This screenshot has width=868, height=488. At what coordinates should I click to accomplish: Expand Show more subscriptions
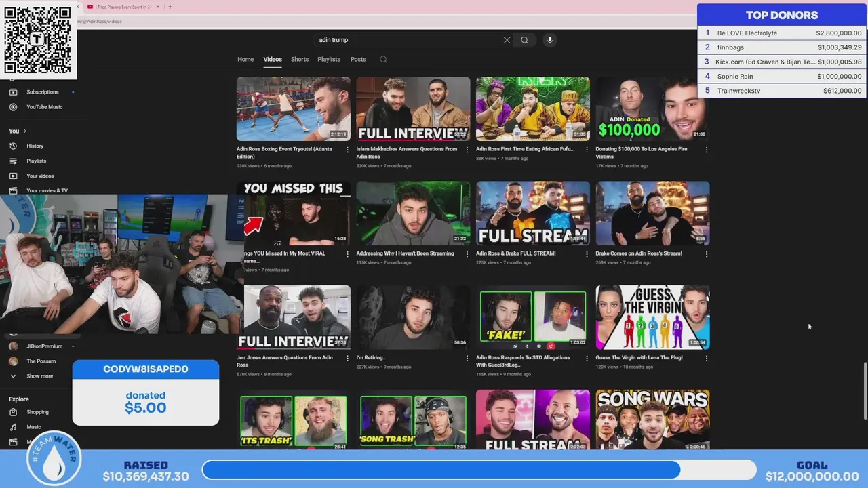click(39, 376)
